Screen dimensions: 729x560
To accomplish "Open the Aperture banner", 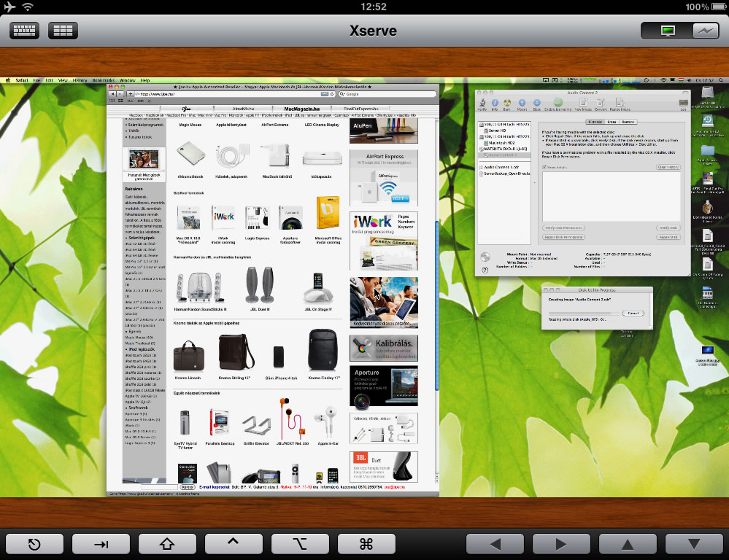I will [x=384, y=386].
